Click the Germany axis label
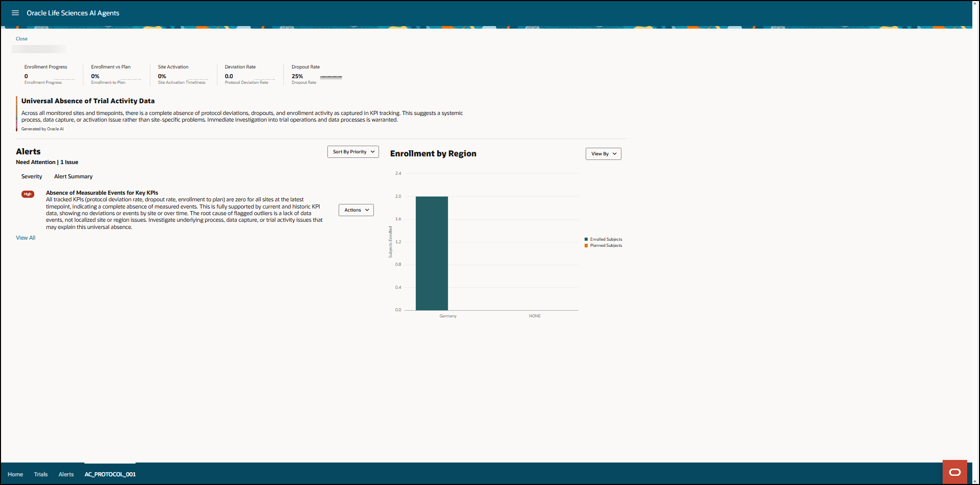Image resolution: width=980 pixels, height=485 pixels. 448,316
